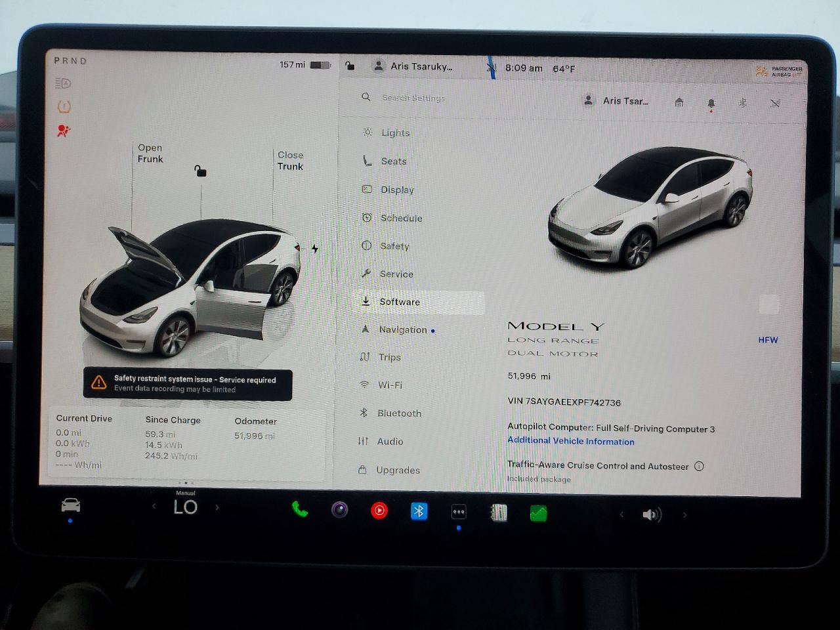Tap info icon beside Traffic-Aware Cruise Control
The image size is (840, 630).
point(699,466)
